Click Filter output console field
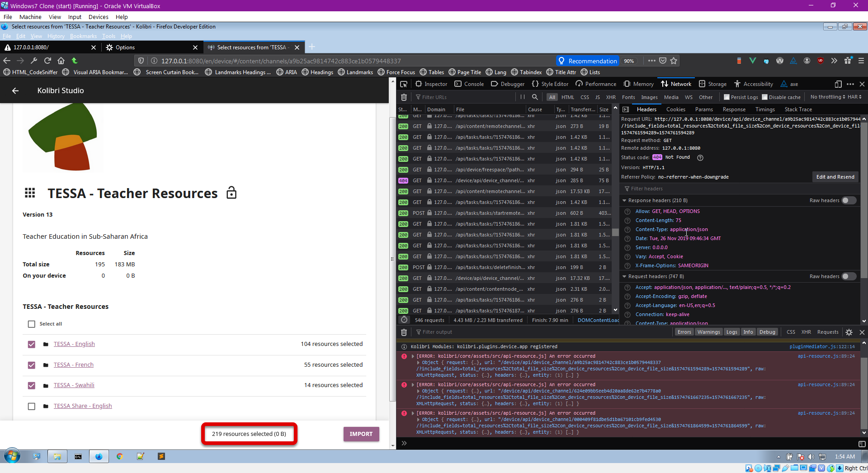 coord(542,332)
